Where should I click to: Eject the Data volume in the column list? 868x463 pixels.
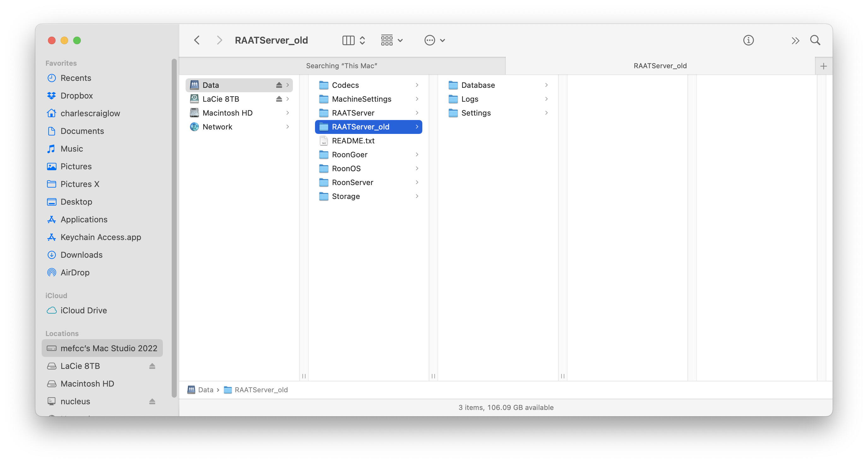click(x=279, y=85)
